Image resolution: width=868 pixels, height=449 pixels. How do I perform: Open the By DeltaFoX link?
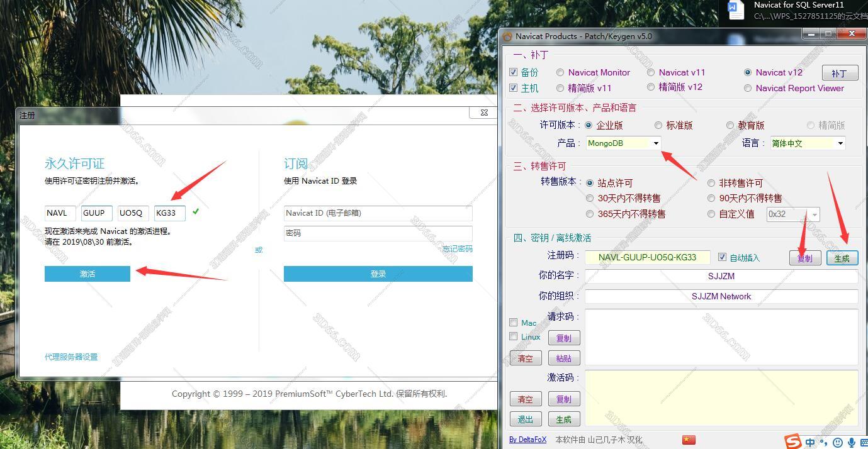527,440
